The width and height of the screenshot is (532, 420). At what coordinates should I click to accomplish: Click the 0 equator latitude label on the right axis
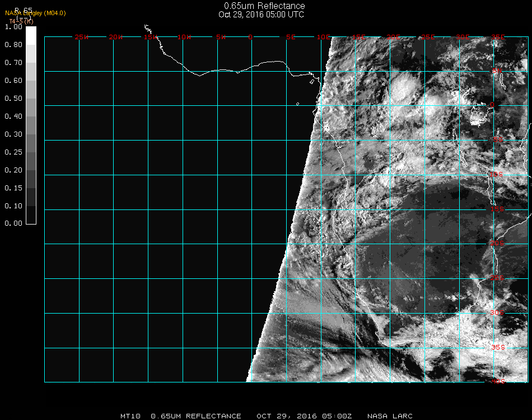[x=492, y=105]
